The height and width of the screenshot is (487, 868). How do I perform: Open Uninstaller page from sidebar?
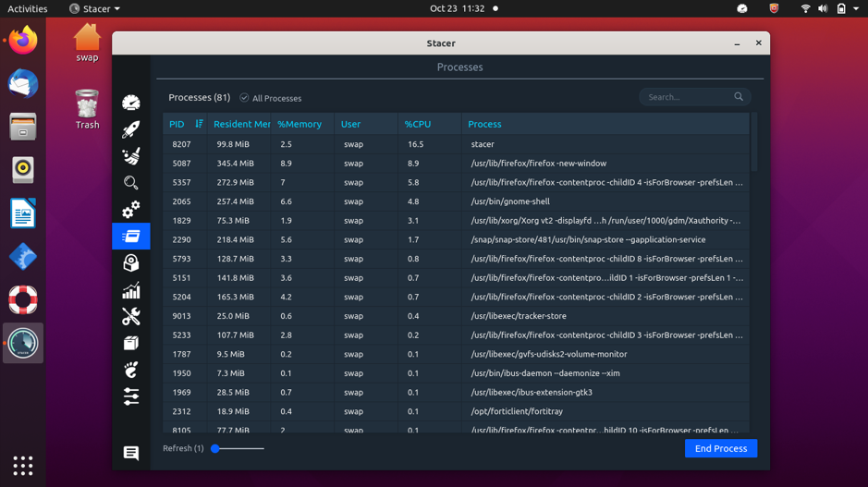(131, 263)
